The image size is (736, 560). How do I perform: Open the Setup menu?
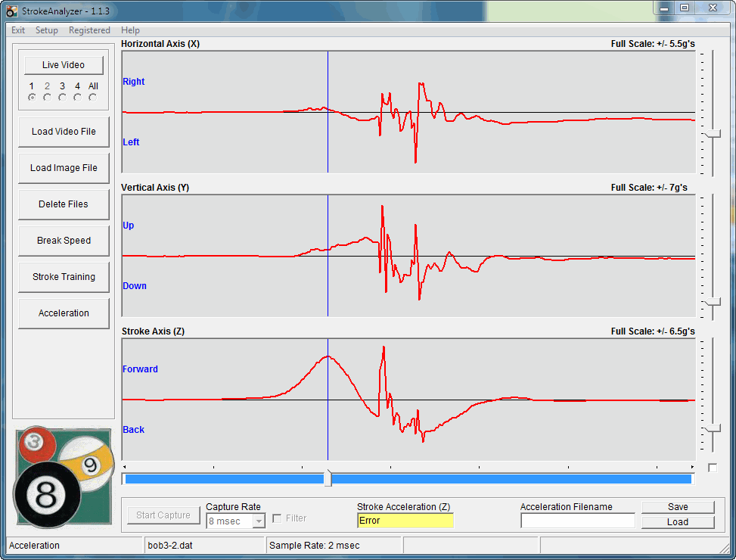(x=47, y=30)
